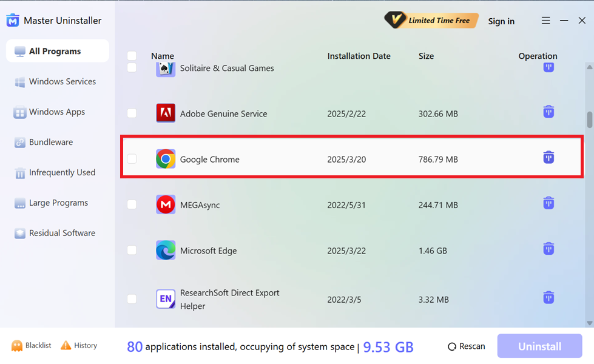Sort by Installation Date column header
This screenshot has height=364, width=594.
click(359, 56)
